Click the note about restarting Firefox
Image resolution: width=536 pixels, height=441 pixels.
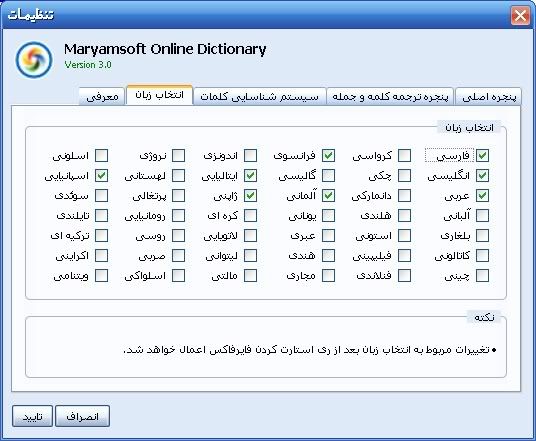pos(310,350)
